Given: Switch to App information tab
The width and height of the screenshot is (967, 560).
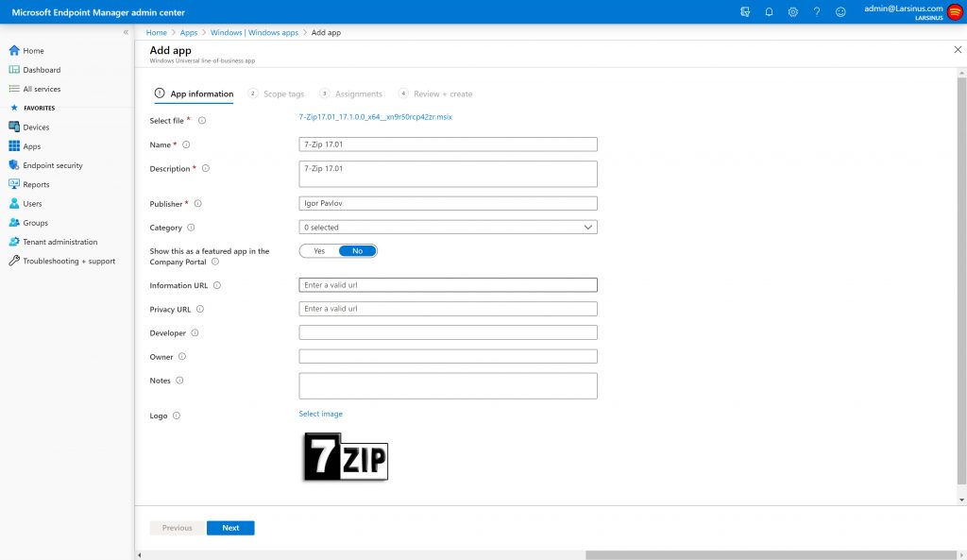Looking at the screenshot, I should 194,93.
